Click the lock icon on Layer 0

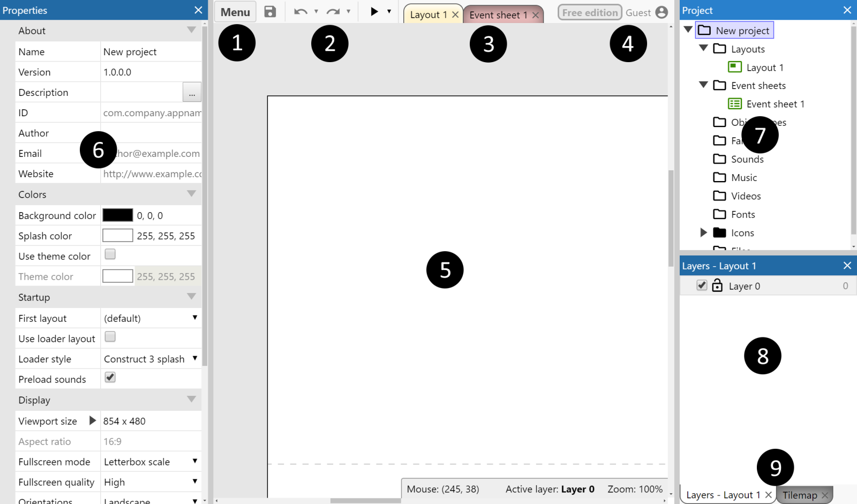point(717,285)
